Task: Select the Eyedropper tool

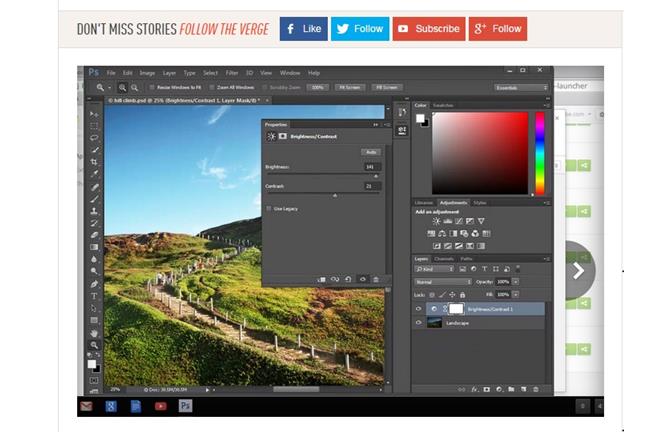Action: [x=95, y=174]
